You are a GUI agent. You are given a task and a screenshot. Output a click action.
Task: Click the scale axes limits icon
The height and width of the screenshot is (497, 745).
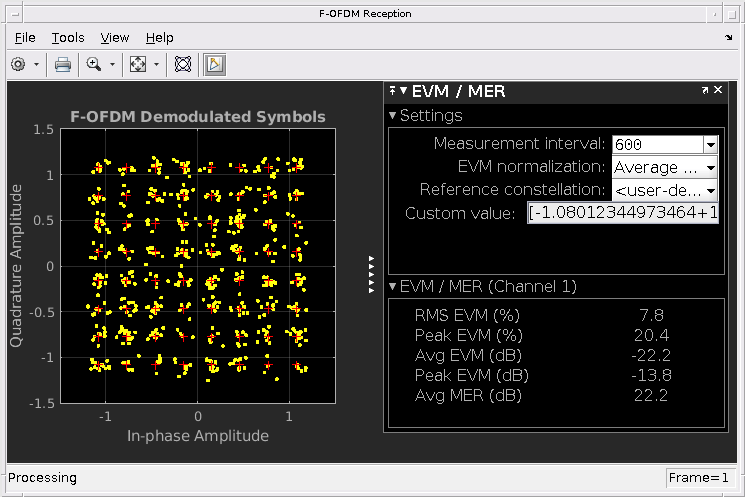pos(138,64)
